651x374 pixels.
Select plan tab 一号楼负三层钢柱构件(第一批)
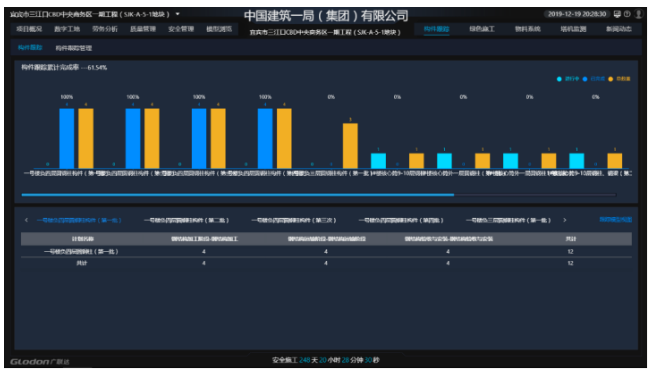tap(508, 220)
